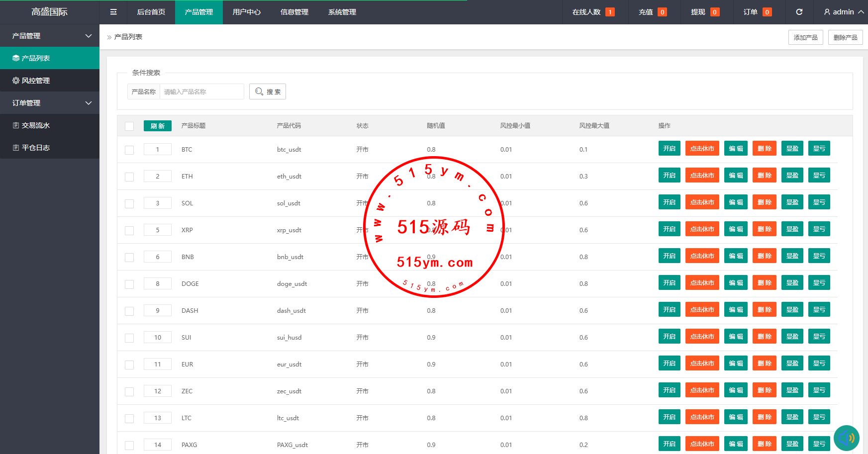Open the 系统管理 top menu
The image size is (868, 454).
[342, 12]
